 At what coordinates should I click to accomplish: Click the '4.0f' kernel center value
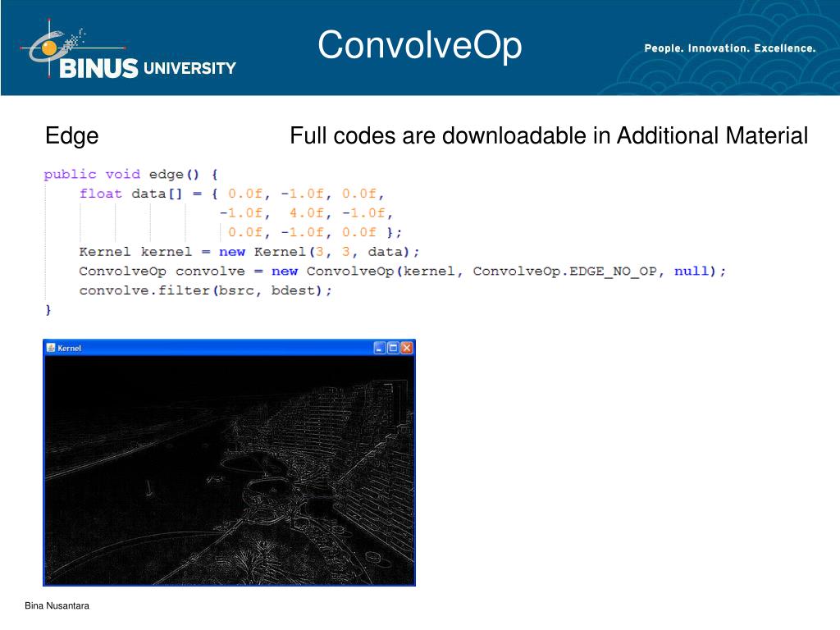(x=307, y=213)
